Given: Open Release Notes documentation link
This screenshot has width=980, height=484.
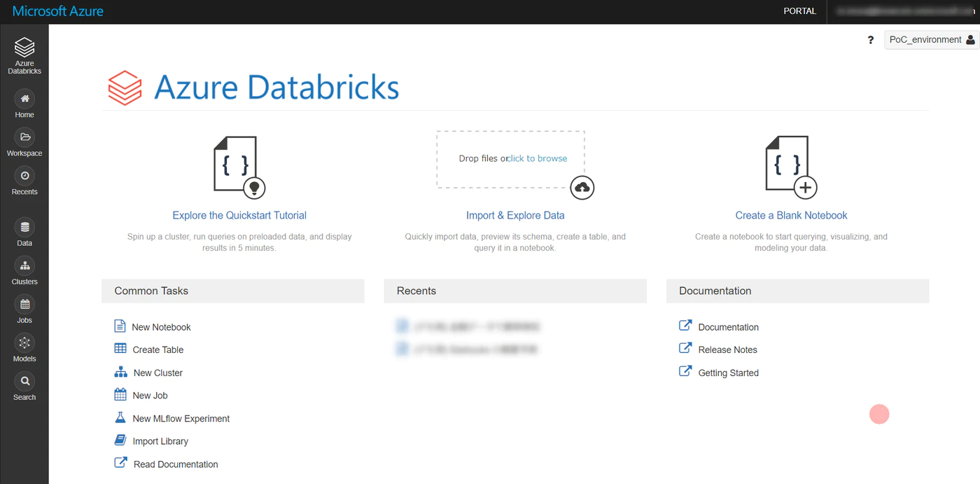Looking at the screenshot, I should 727,350.
